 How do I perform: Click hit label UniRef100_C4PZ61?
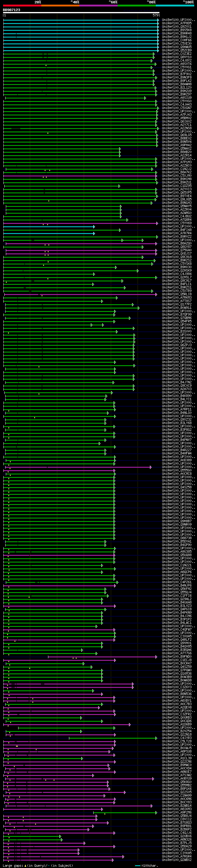[x=177, y=582]
